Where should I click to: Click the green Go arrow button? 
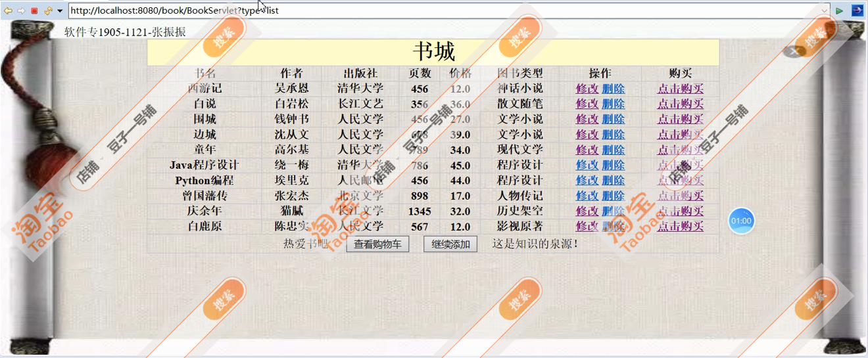coord(840,11)
